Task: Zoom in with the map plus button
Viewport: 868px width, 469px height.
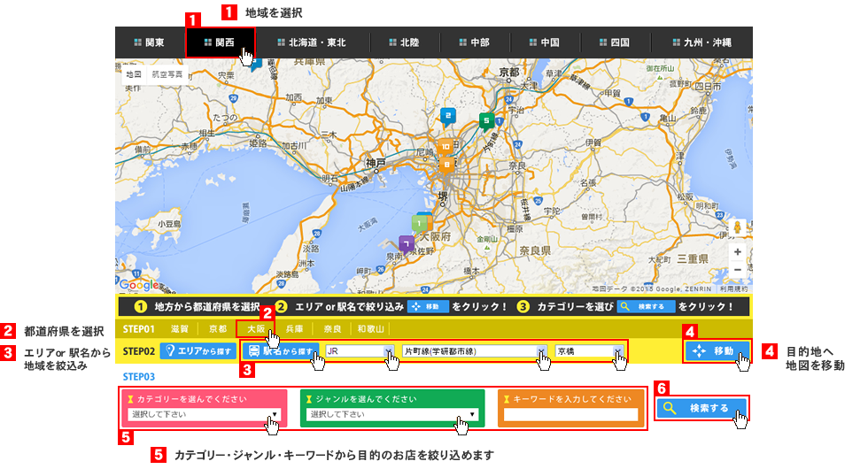Action: coord(737,252)
